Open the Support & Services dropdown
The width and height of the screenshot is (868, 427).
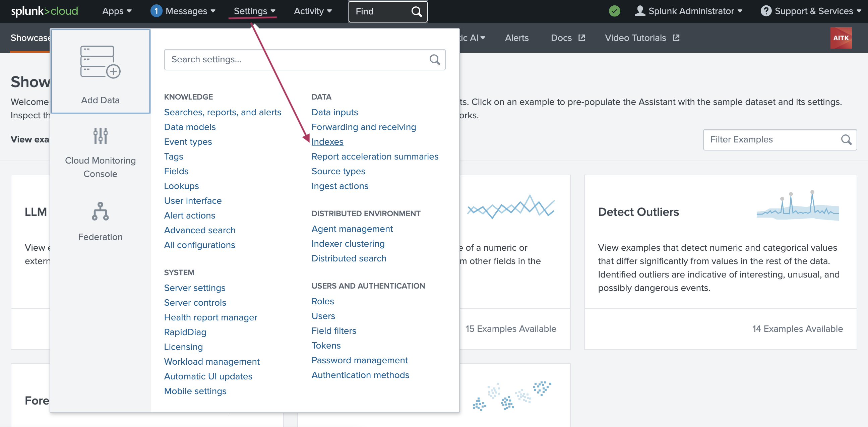coord(817,11)
